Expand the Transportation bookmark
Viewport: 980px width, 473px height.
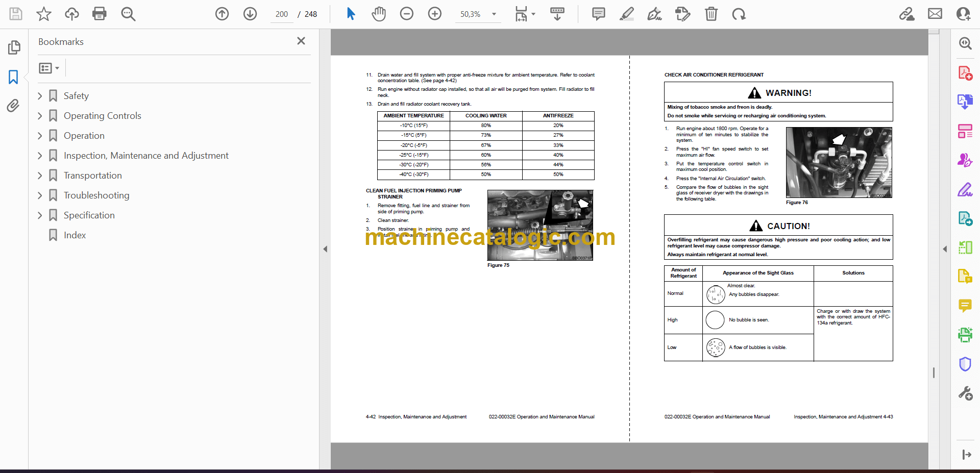pos(40,176)
